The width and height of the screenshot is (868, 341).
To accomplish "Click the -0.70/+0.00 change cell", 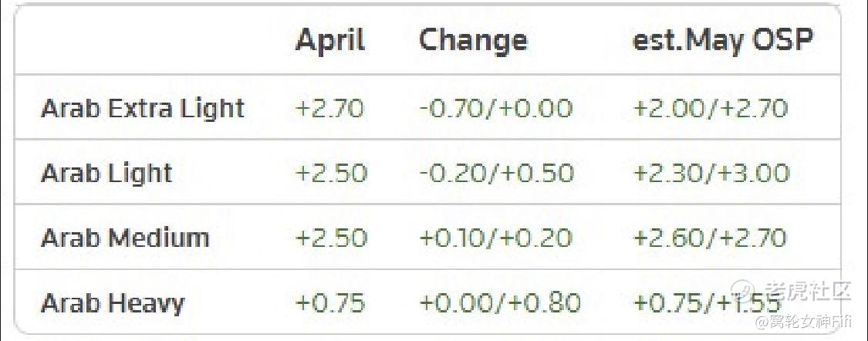I will [x=495, y=108].
